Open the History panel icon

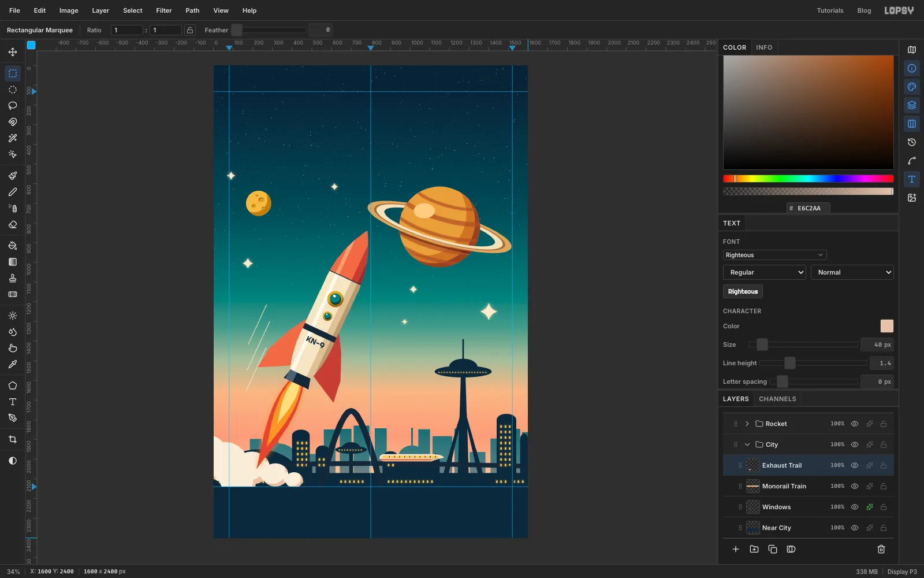(912, 142)
